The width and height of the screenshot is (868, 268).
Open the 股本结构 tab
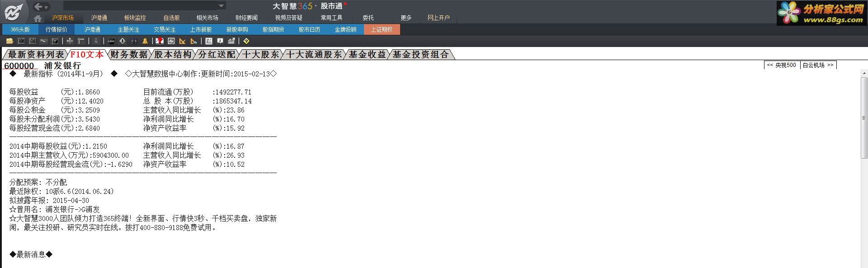point(173,55)
